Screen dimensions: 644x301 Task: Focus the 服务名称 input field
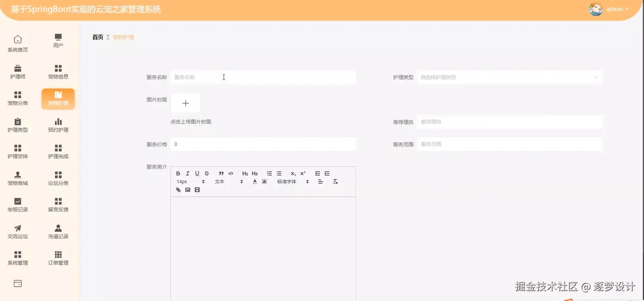263,77
